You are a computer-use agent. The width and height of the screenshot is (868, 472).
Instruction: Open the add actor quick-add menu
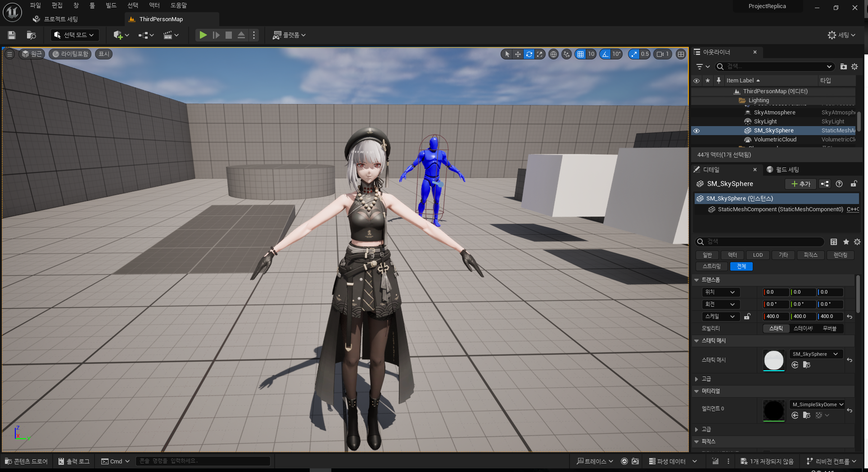[x=121, y=35]
